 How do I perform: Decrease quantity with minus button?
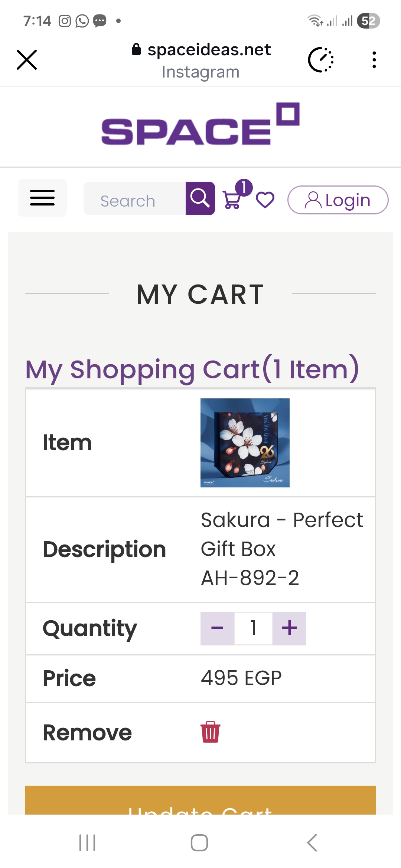pyautogui.click(x=217, y=628)
